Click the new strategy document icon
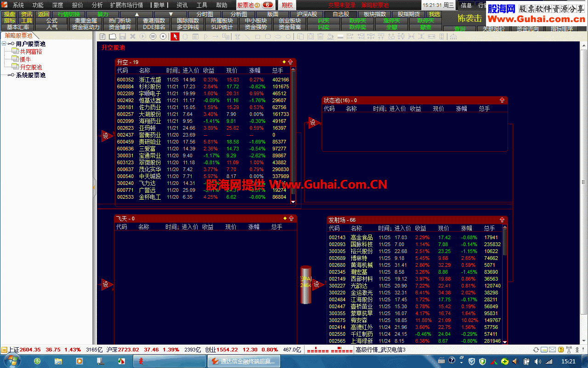This screenshot has width=588, height=368. click(102, 36)
